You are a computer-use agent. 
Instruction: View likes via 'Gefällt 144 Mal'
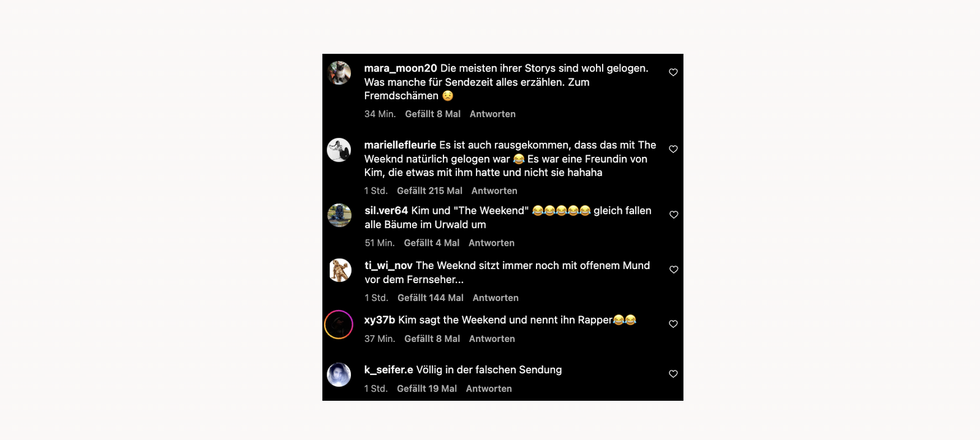coord(430,298)
